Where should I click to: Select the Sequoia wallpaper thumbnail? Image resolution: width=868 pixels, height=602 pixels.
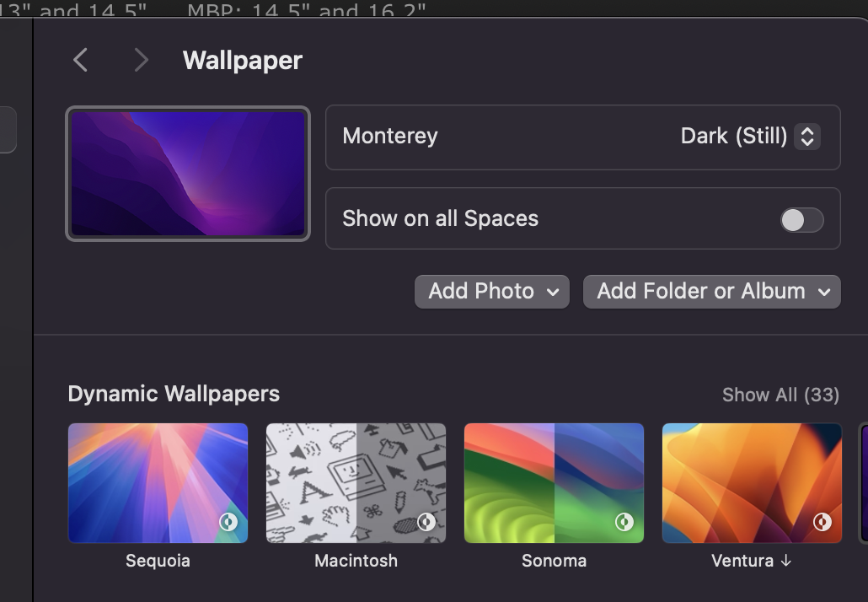click(x=158, y=483)
